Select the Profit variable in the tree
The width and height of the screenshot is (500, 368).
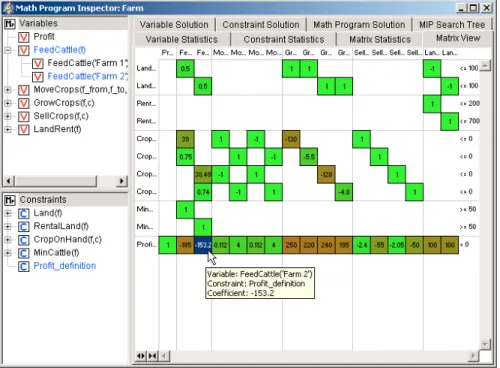44,37
